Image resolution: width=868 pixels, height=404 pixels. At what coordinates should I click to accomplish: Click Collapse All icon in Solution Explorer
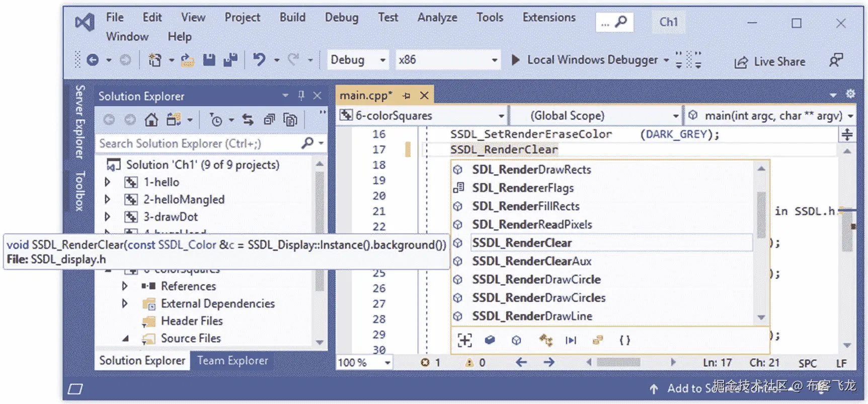pyautogui.click(x=269, y=120)
